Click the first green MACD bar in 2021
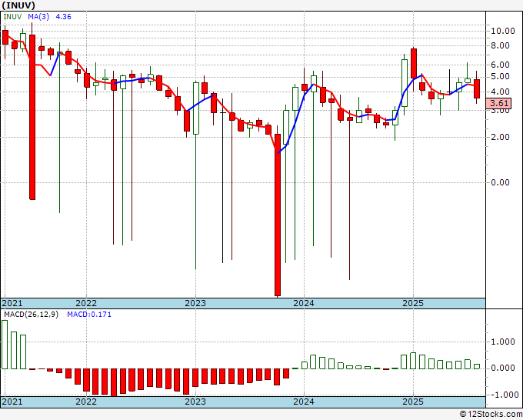This screenshot has height=420, width=523. (5, 345)
